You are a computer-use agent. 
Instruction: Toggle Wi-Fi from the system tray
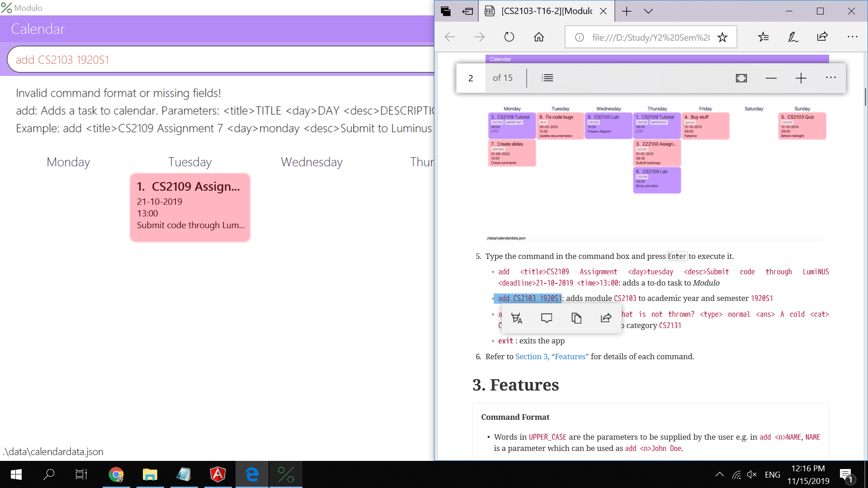coord(736,474)
